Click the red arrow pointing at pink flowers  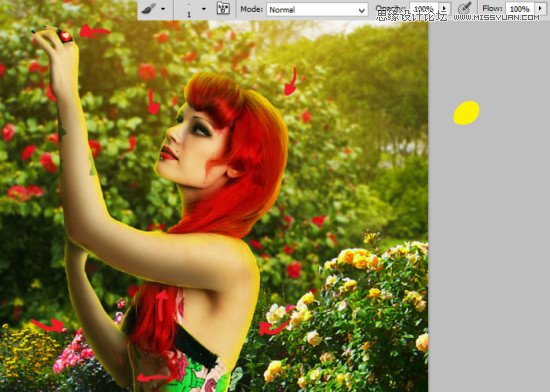pyautogui.click(x=49, y=326)
